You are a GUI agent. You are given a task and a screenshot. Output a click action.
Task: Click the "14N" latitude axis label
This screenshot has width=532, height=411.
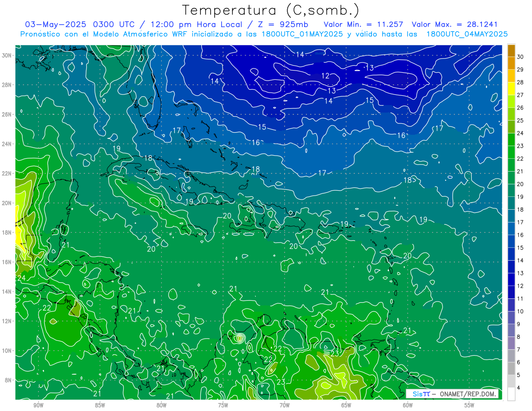click(7, 292)
